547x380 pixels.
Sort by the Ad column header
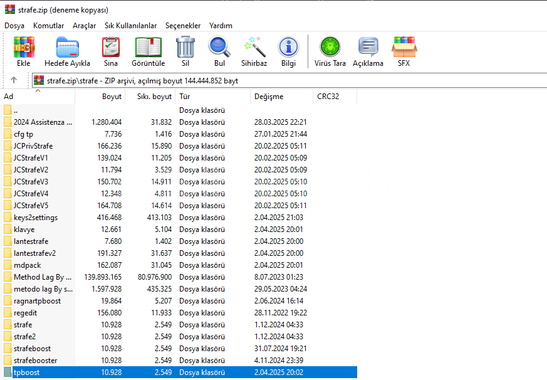(38, 96)
